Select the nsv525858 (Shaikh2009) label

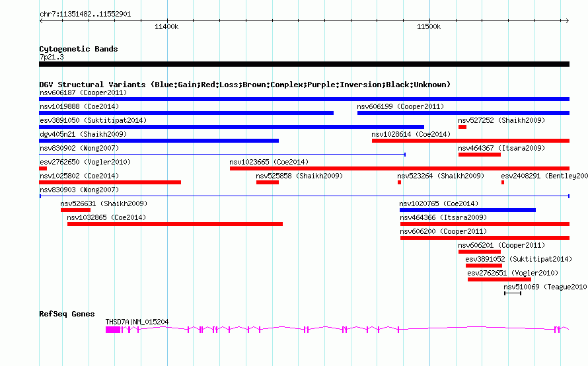pyautogui.click(x=299, y=176)
